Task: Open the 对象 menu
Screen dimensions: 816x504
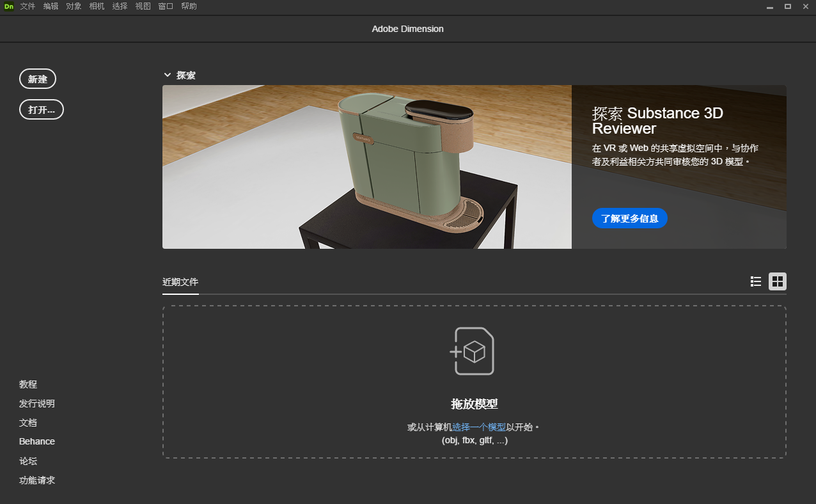Action: (74, 6)
